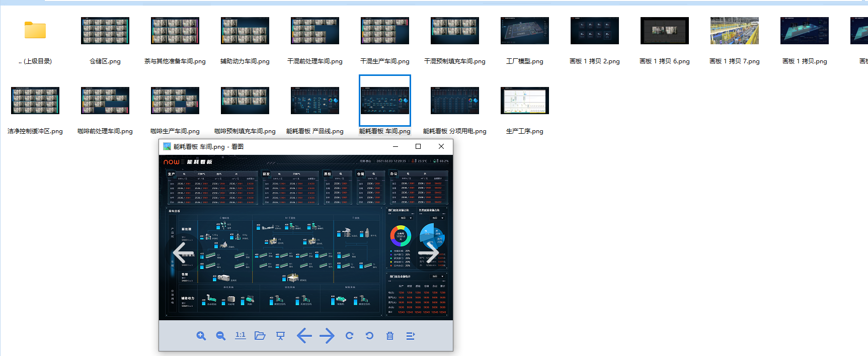Zoom out using the magnifier minus icon

coord(220,336)
